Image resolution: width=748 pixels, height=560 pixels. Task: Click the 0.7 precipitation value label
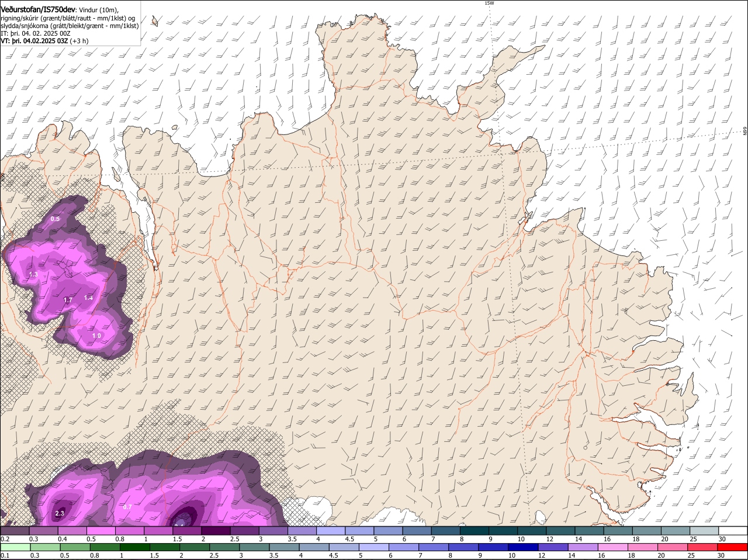tap(127, 507)
